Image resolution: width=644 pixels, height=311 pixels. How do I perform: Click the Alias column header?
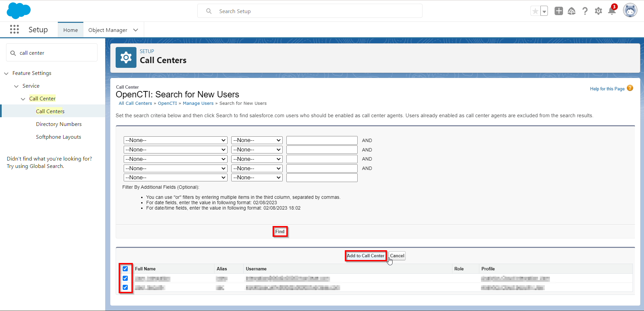coord(222,269)
